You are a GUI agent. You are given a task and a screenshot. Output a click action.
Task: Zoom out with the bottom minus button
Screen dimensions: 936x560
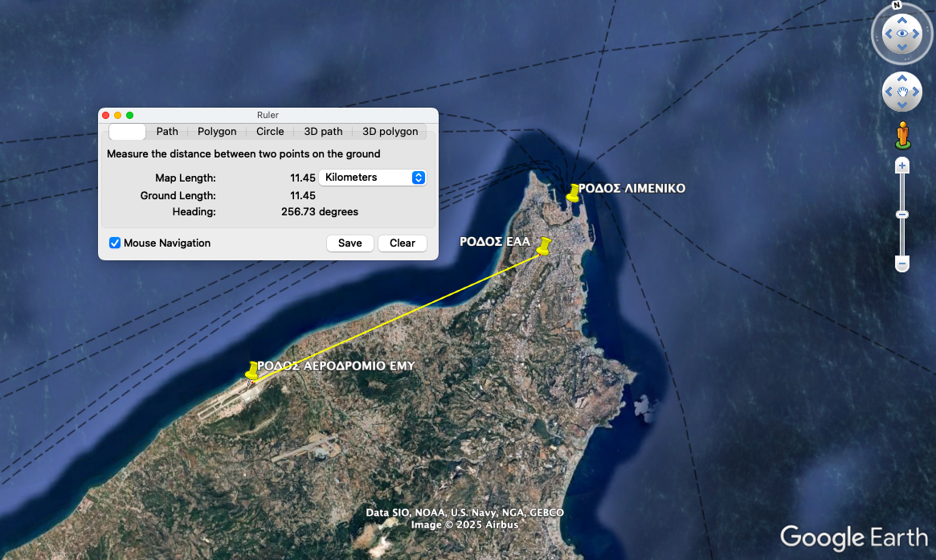point(902,264)
